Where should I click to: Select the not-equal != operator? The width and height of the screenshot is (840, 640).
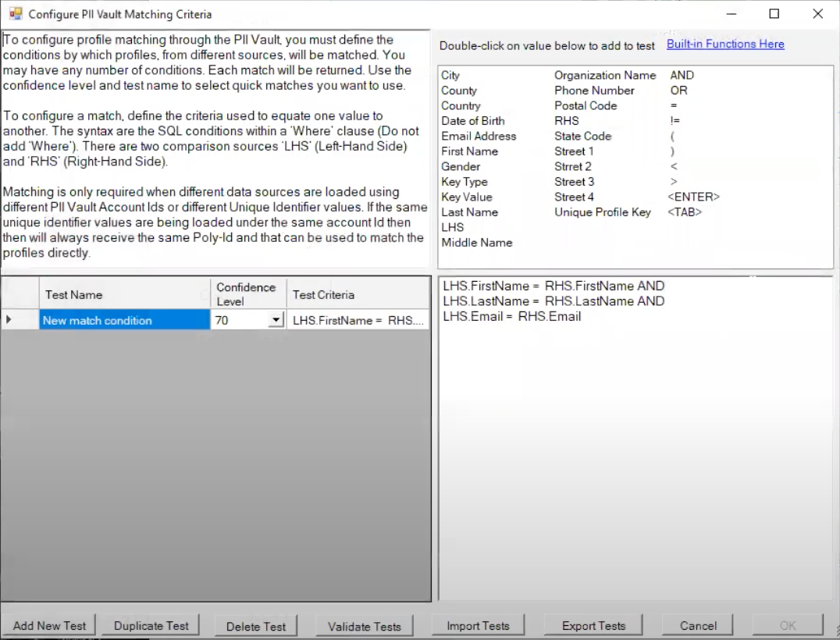coord(675,121)
